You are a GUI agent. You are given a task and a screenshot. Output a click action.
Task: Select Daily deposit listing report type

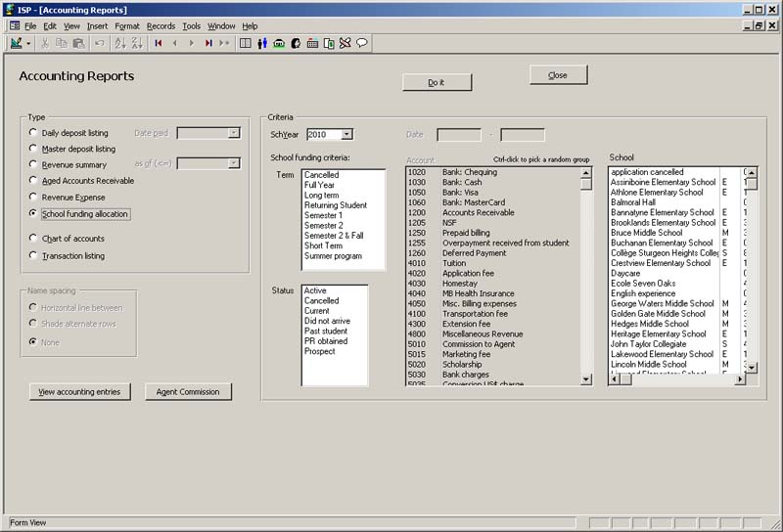click(x=34, y=133)
